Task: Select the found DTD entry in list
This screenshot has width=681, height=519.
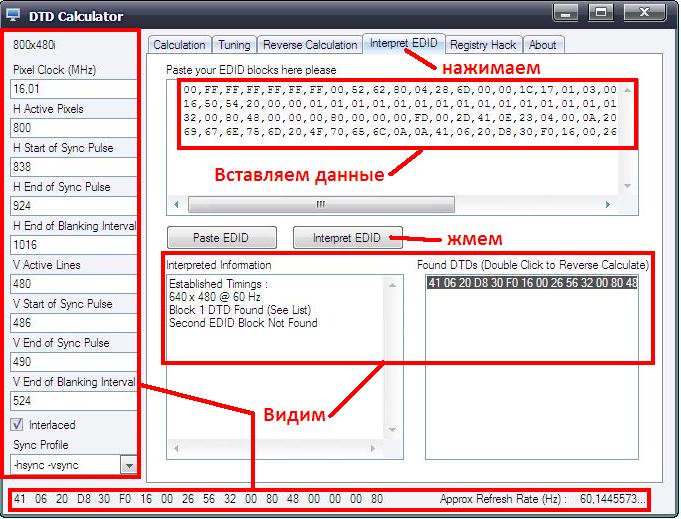Action: (x=532, y=283)
